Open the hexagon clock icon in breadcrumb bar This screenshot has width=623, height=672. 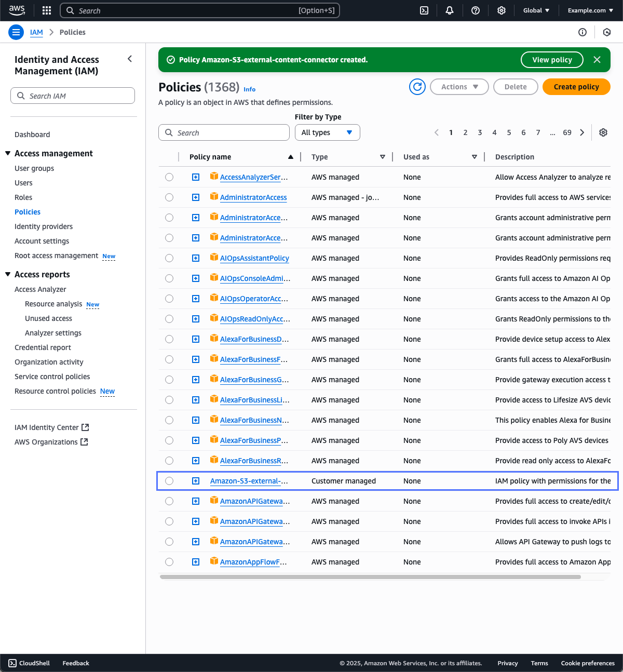click(607, 32)
